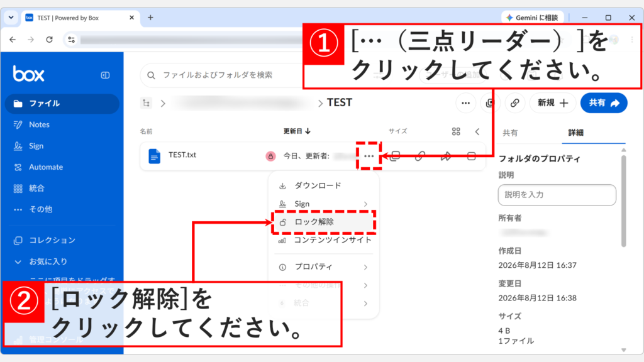Click the blue 共有 button

click(604, 103)
